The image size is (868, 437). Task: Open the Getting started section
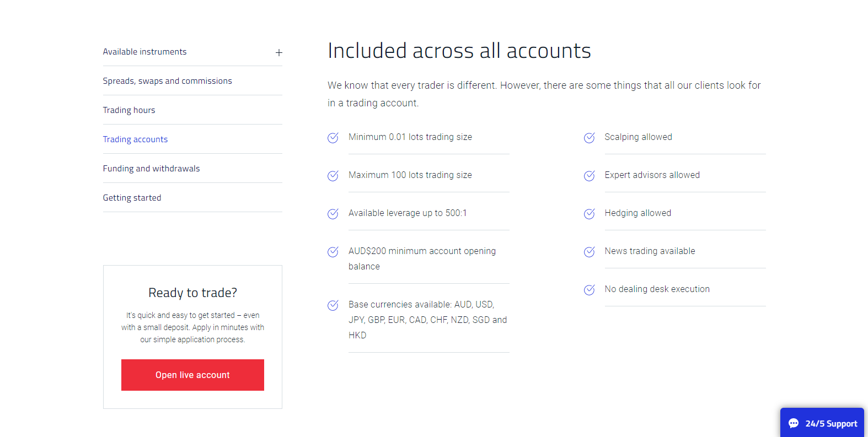click(132, 198)
